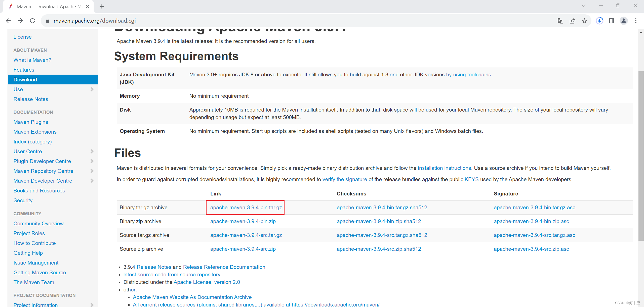
Task: Open Getting Help sidebar link
Action: (28, 253)
